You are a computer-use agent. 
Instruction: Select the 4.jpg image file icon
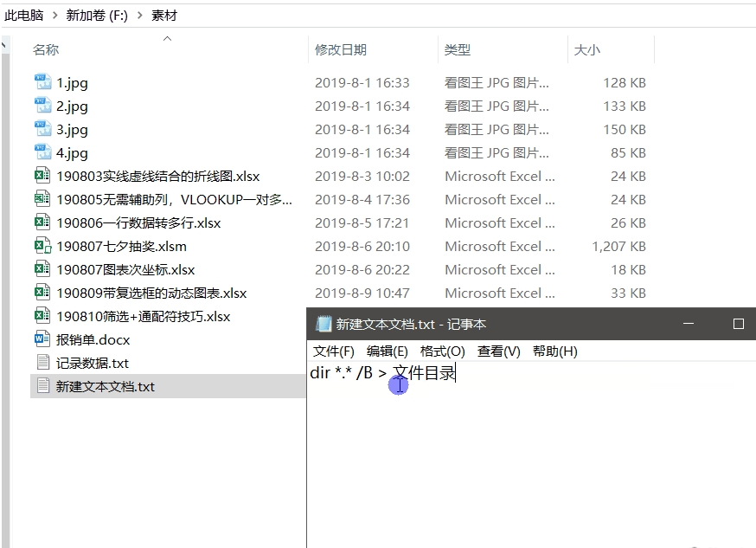point(43,152)
